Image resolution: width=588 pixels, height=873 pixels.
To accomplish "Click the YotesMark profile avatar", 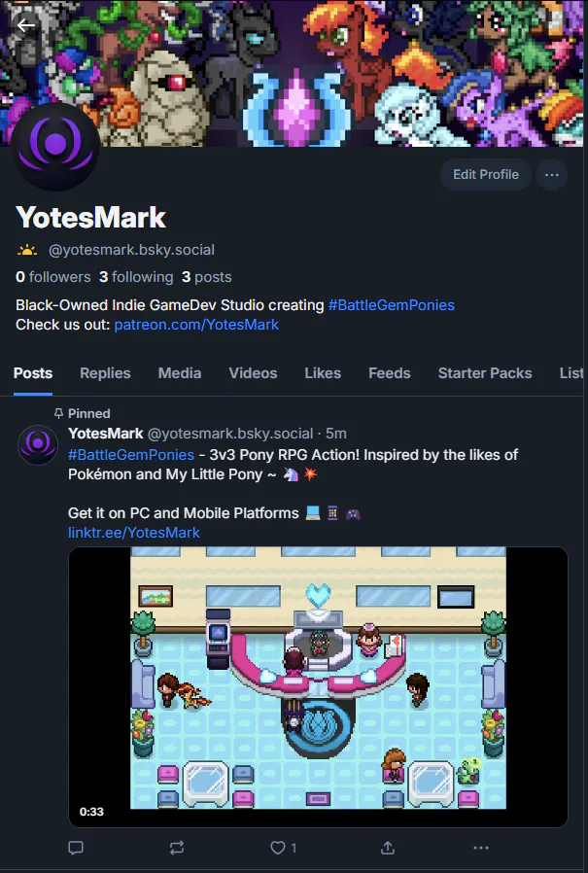I will point(55,147).
